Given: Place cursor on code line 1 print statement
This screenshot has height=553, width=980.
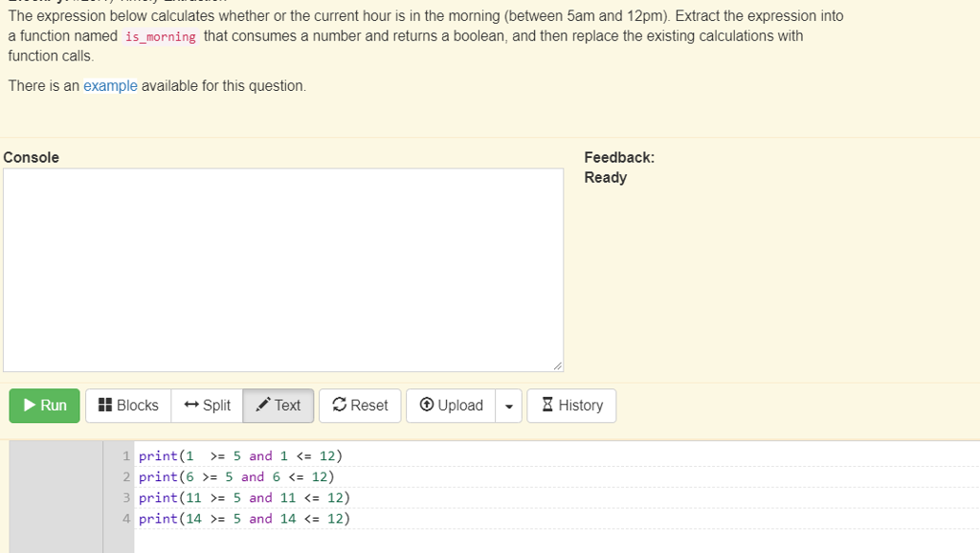Looking at the screenshot, I should (x=240, y=456).
